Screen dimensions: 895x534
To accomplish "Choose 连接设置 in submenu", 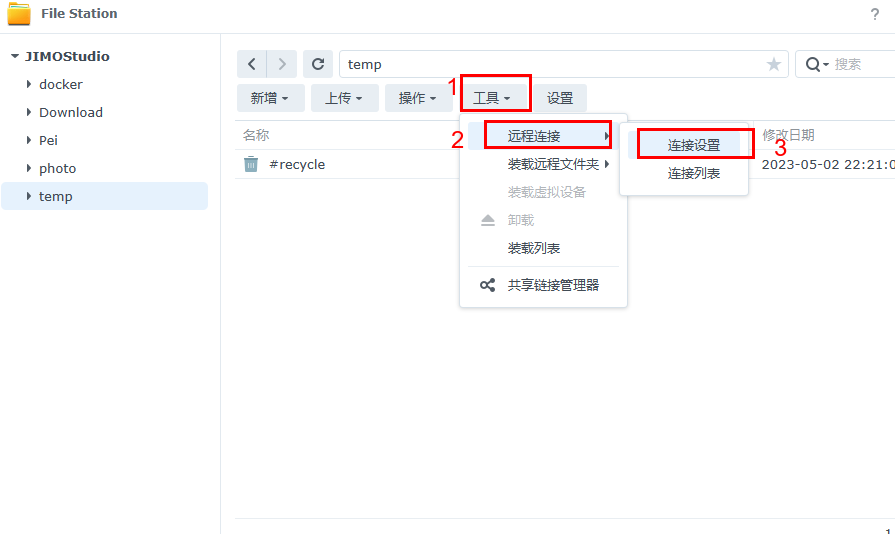I will coord(684,145).
